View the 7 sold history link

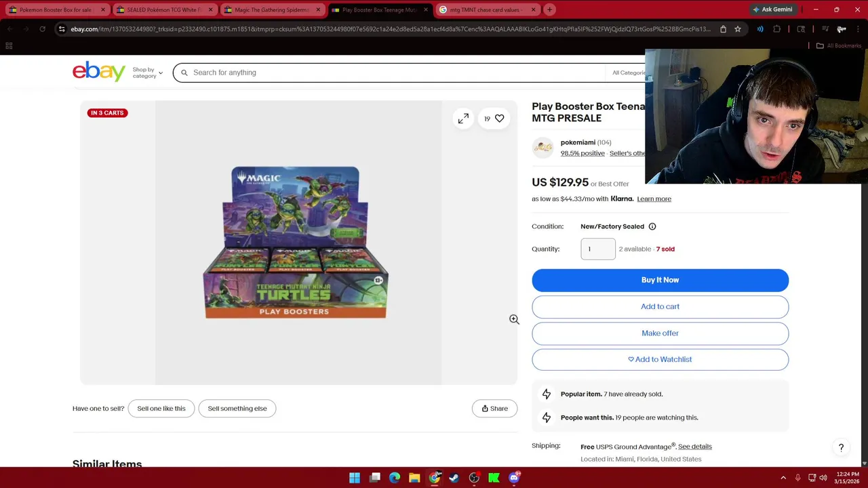pyautogui.click(x=665, y=249)
